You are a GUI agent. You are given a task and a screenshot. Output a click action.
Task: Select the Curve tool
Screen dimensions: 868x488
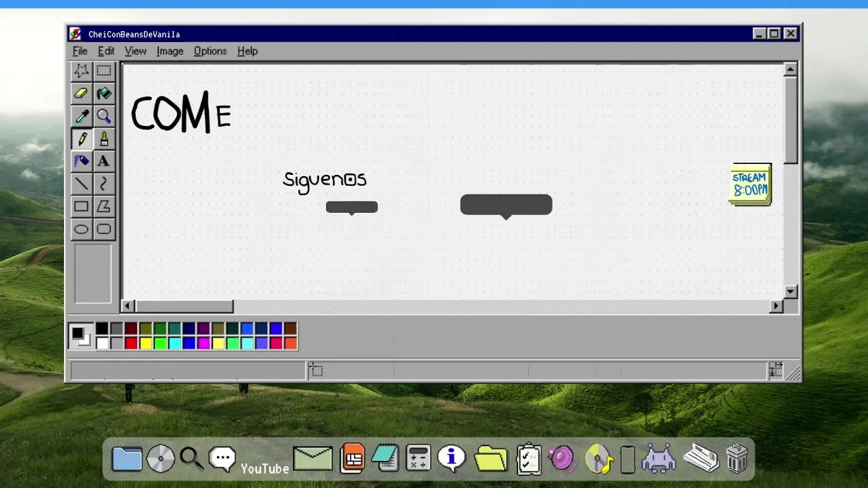(x=104, y=184)
